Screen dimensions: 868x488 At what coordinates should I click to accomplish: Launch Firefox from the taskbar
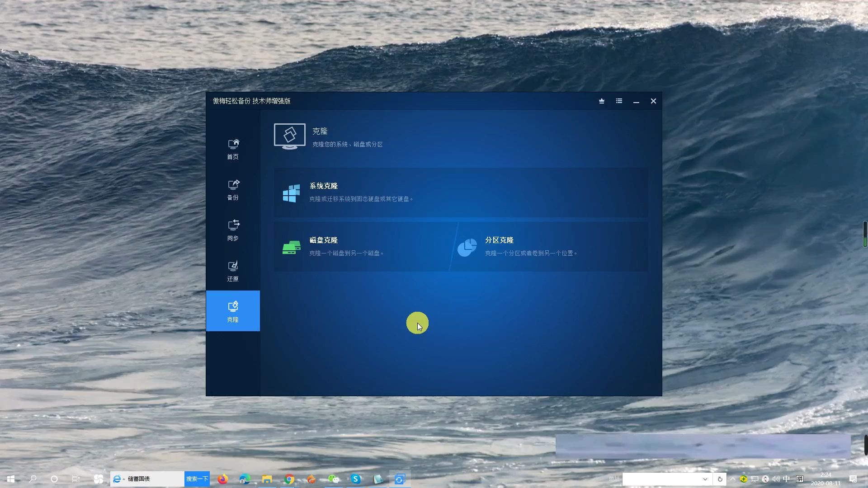223,479
